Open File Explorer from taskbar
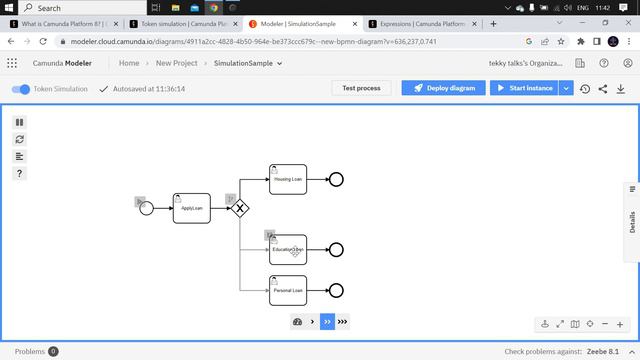The height and width of the screenshot is (360, 640). [176, 7]
